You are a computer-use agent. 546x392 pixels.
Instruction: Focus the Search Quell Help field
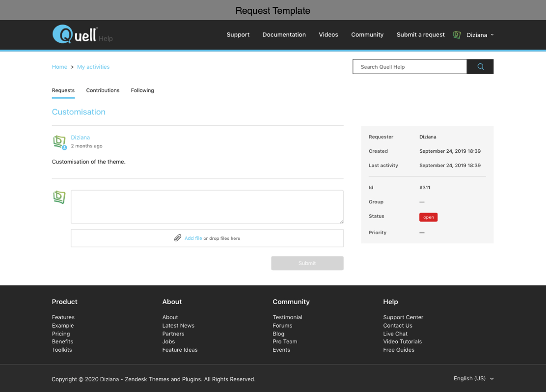coord(409,67)
